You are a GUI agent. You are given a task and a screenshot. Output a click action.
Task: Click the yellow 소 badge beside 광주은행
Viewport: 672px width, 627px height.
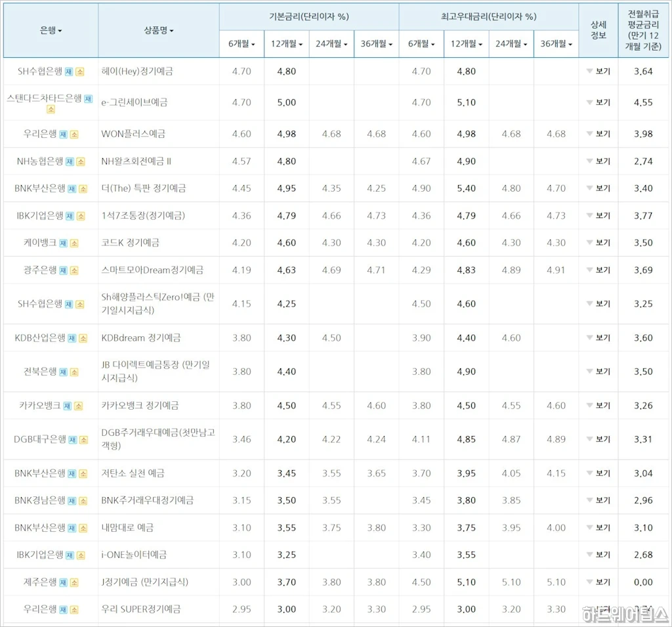[x=74, y=270]
